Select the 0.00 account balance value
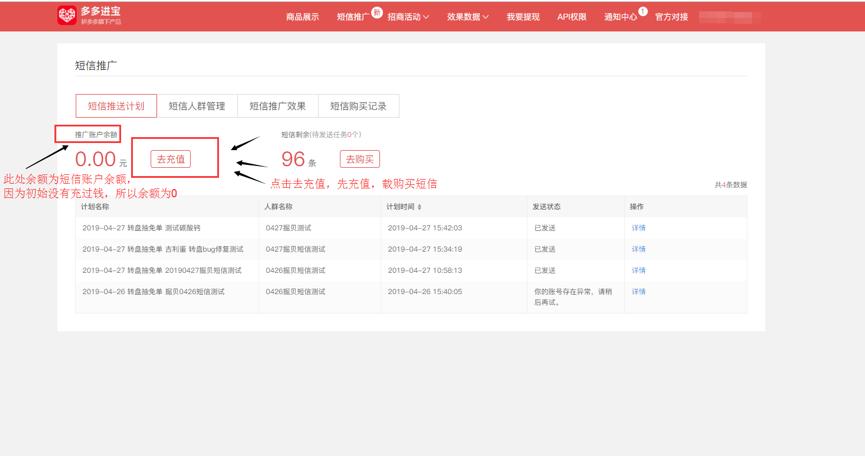The image size is (865, 456). pyautogui.click(x=95, y=159)
